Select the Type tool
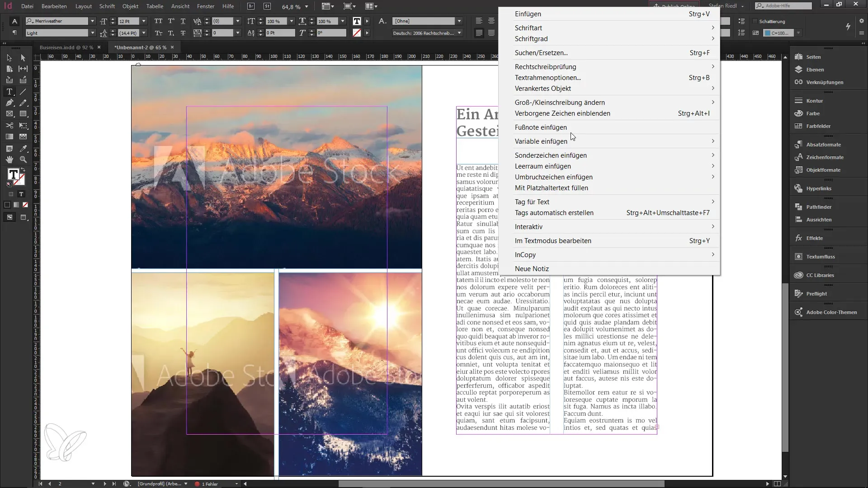This screenshot has height=488, width=868. [9, 92]
